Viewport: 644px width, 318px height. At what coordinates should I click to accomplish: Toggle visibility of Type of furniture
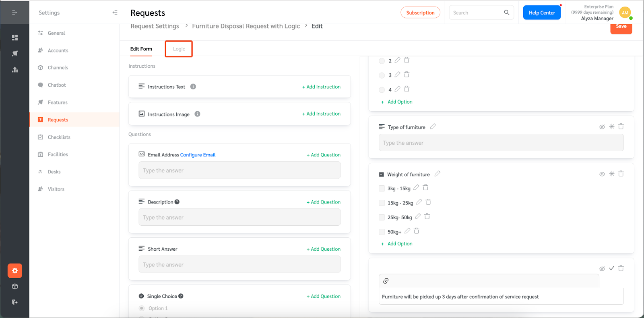pos(602,127)
